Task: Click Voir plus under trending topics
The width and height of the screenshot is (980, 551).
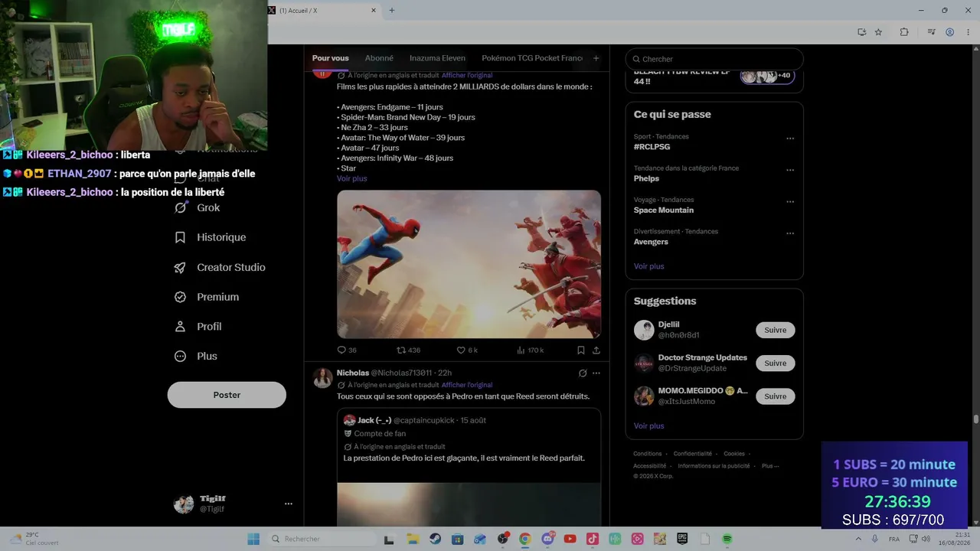Action: [649, 266]
